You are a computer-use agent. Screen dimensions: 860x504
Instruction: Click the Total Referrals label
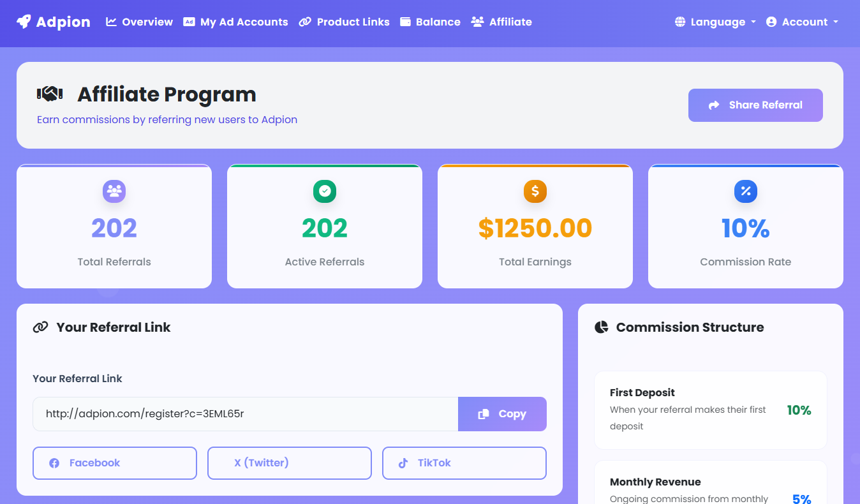(114, 262)
